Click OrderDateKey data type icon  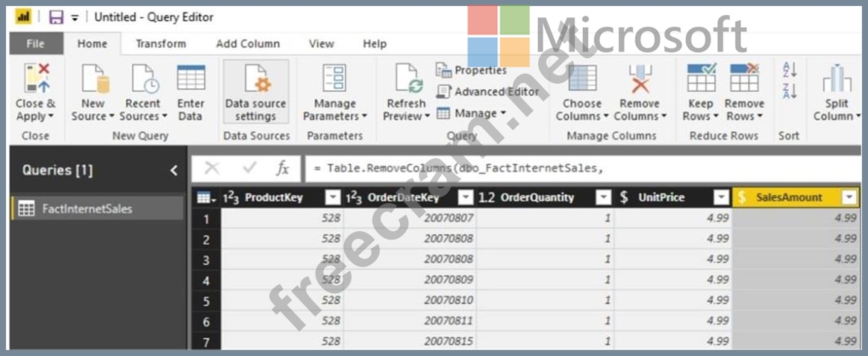tap(355, 198)
